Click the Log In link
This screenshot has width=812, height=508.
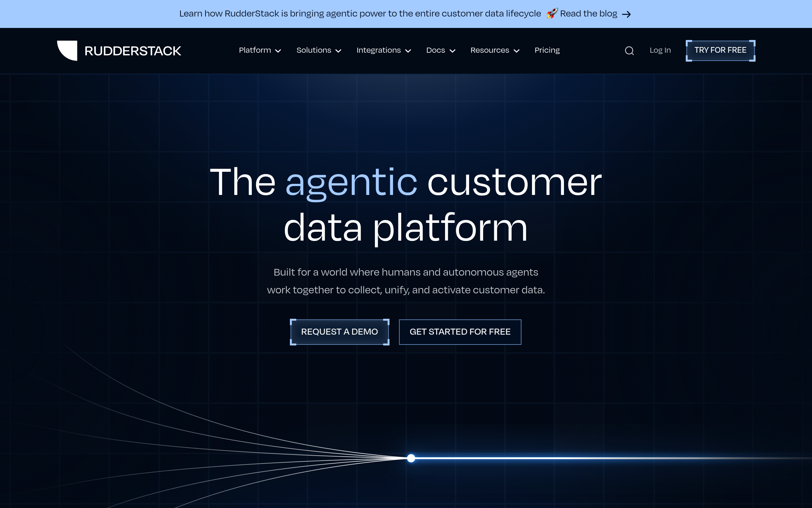coord(660,50)
